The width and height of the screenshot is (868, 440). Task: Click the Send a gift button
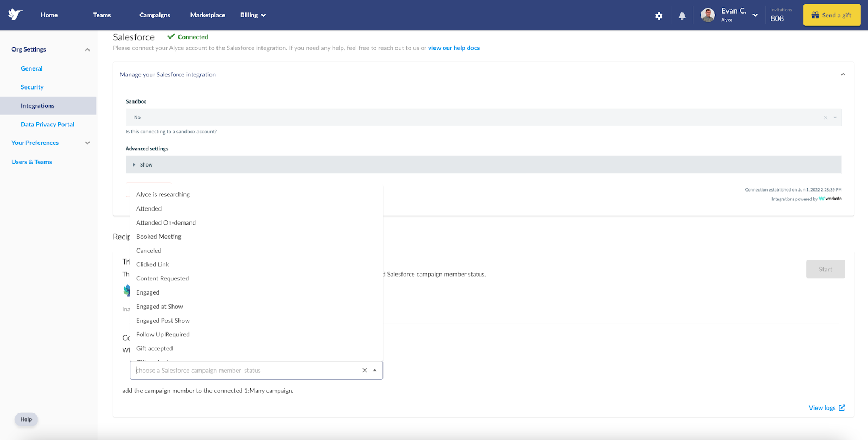tap(832, 15)
